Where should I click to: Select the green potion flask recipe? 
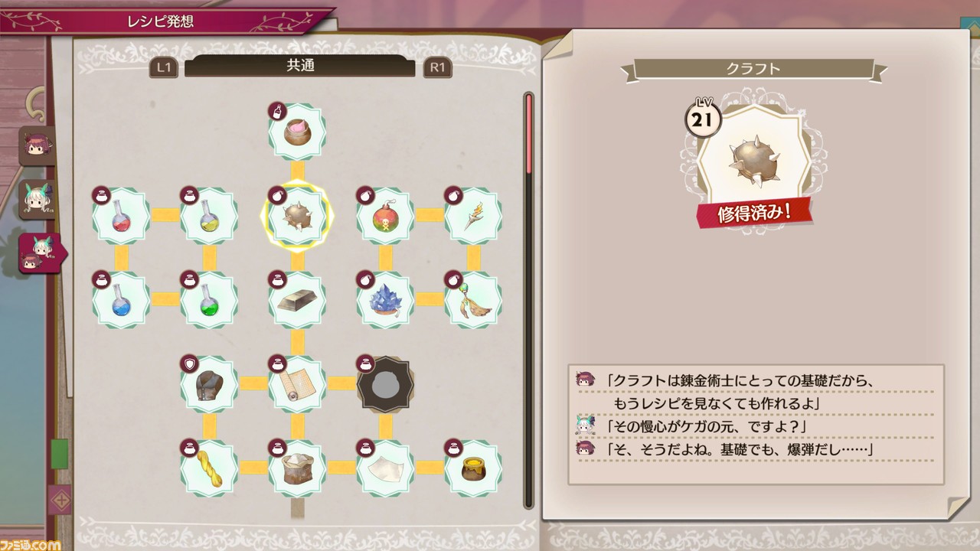(209, 299)
